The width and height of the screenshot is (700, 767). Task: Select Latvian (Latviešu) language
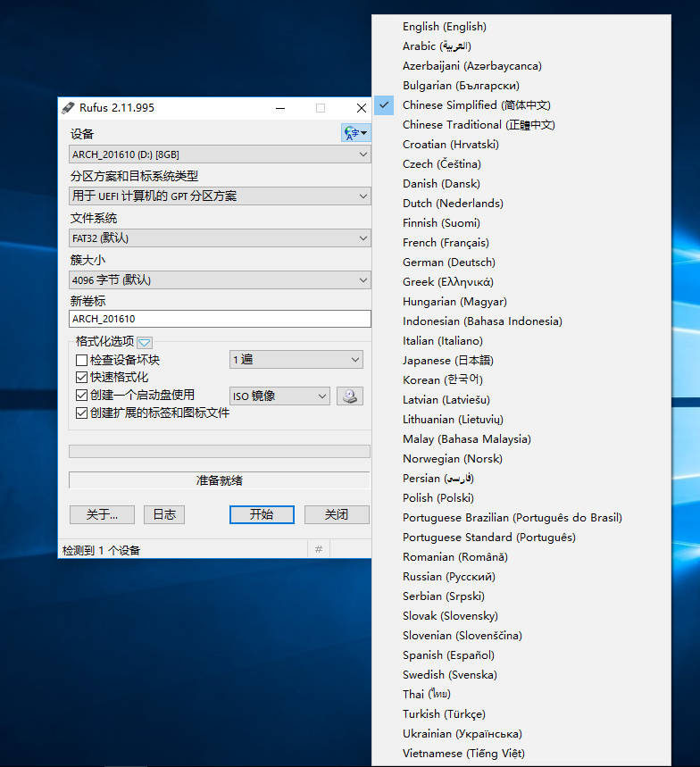point(521,400)
